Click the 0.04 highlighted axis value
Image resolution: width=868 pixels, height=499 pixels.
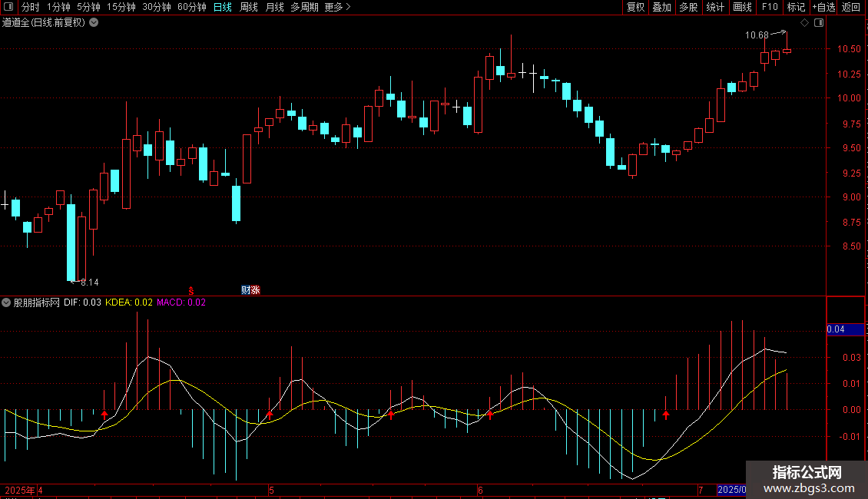pos(845,329)
